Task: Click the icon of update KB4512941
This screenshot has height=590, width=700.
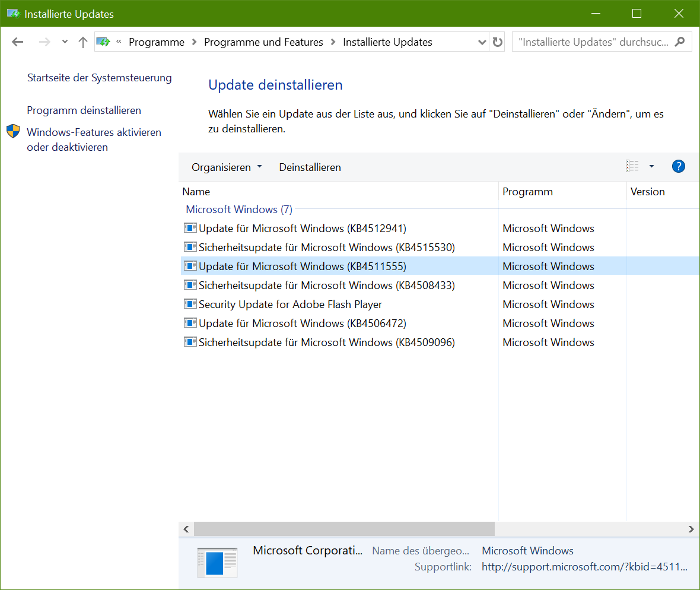Action: [190, 228]
